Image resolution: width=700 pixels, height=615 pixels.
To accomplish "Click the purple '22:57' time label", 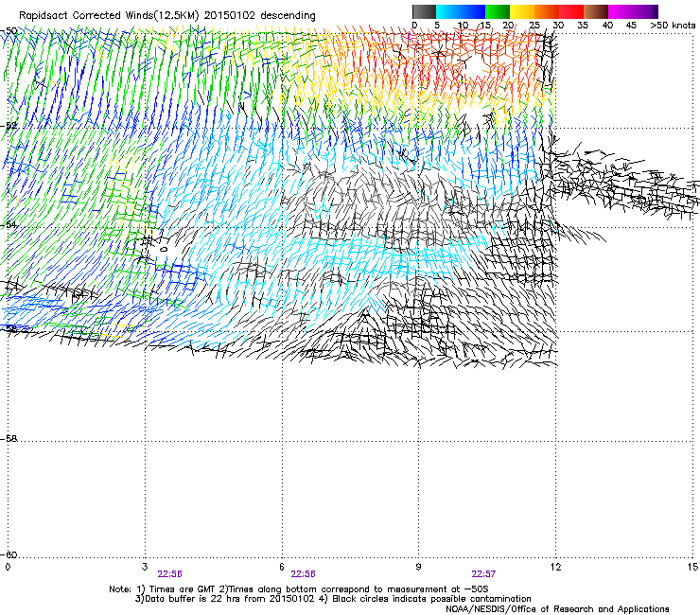I will [483, 574].
